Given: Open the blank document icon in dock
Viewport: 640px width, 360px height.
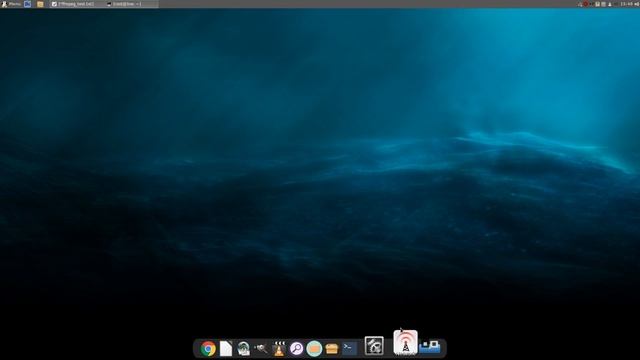Looking at the screenshot, I should point(226,349).
